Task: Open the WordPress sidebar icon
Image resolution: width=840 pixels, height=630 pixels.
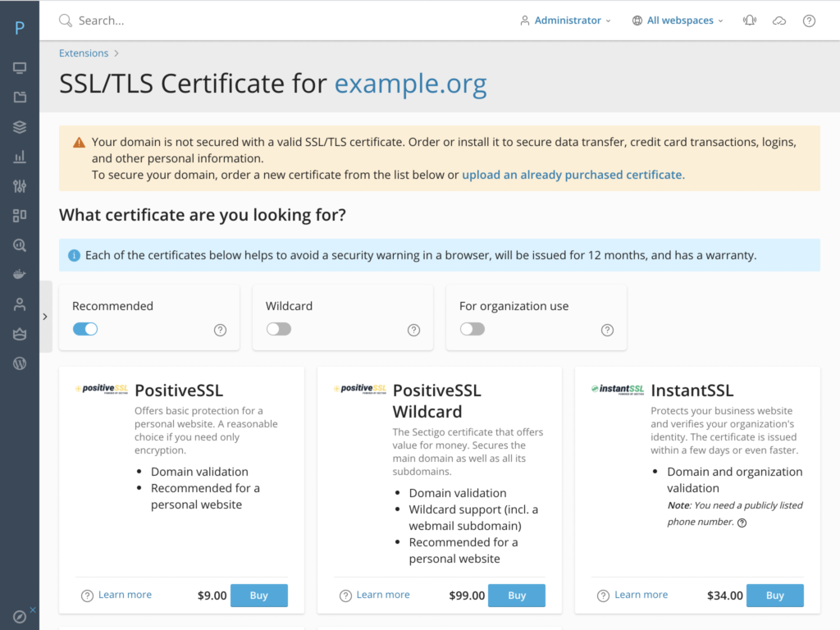Action: coord(20,363)
